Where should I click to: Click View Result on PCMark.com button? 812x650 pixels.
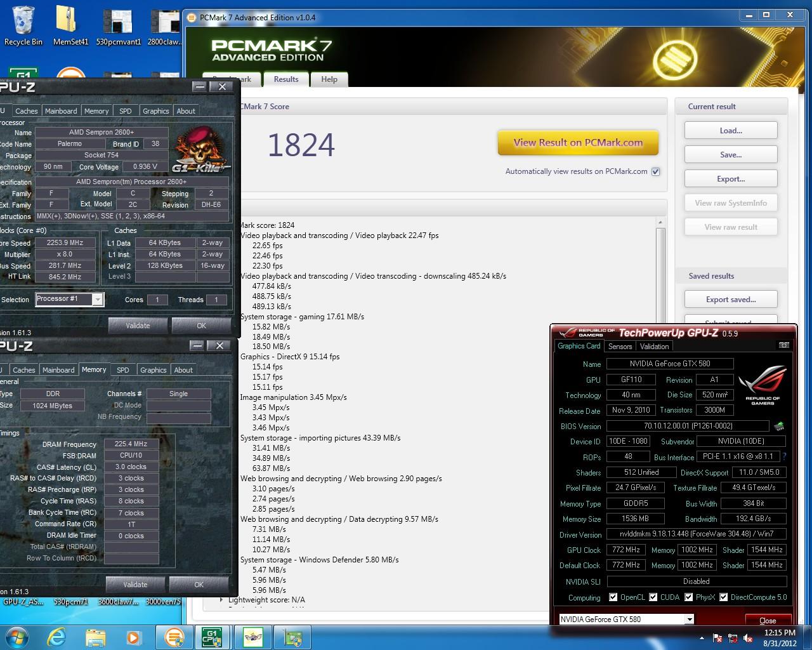coord(578,143)
